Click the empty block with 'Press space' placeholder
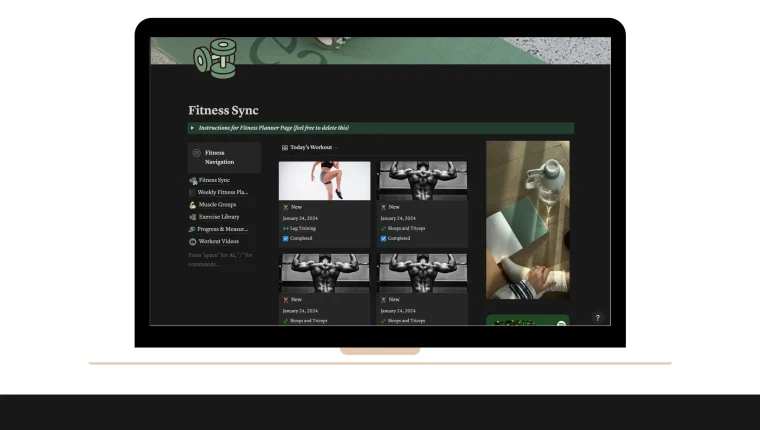Viewport: 760px width, 430px height. point(220,259)
